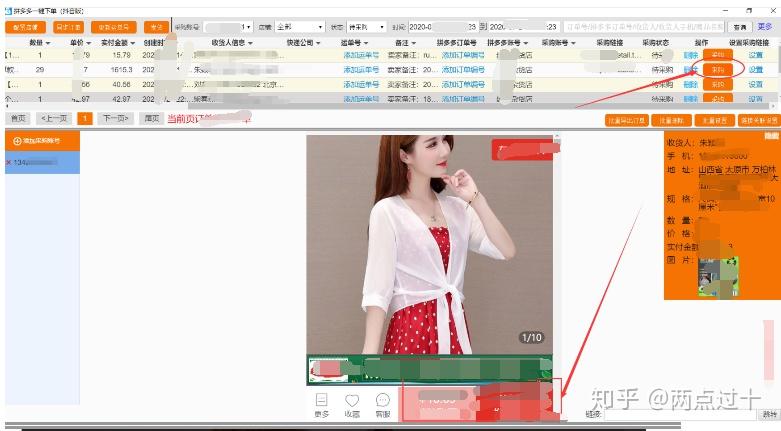Open the 全部 shop dropdown
The width and height of the screenshot is (781, 431).
pyautogui.click(x=300, y=27)
